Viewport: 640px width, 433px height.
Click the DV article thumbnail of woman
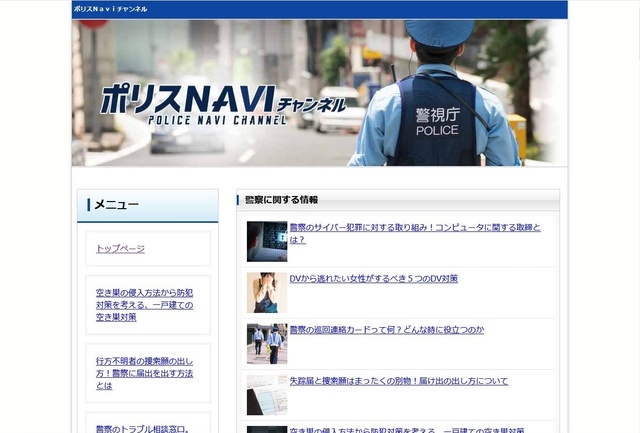click(267, 293)
